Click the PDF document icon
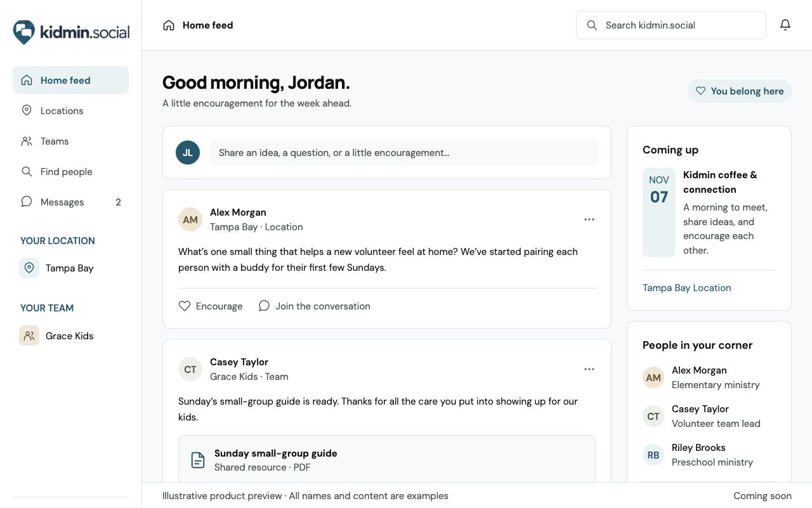This screenshot has width=812, height=508. [198, 460]
